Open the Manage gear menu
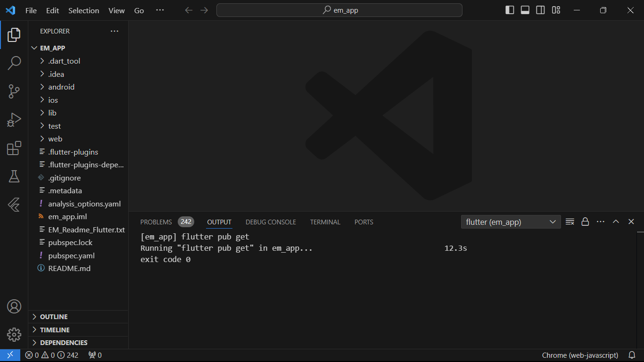Viewport: 644px width, 362px height. click(14, 335)
